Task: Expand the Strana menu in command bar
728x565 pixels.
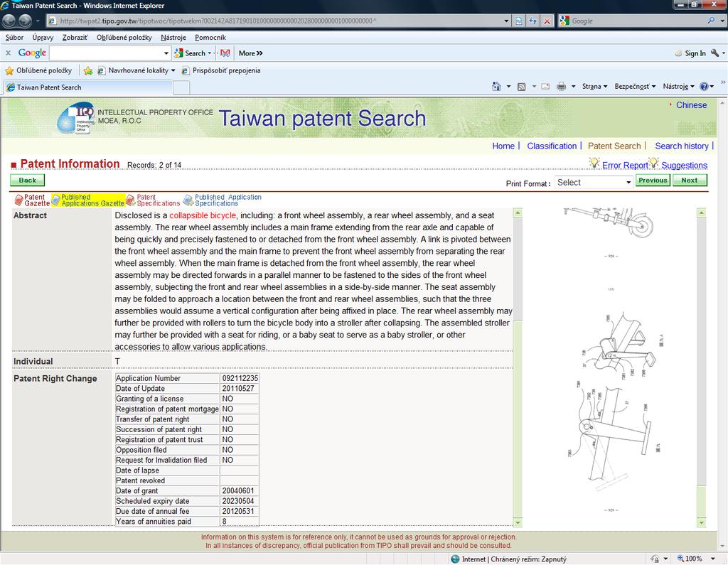Action: 595,87
